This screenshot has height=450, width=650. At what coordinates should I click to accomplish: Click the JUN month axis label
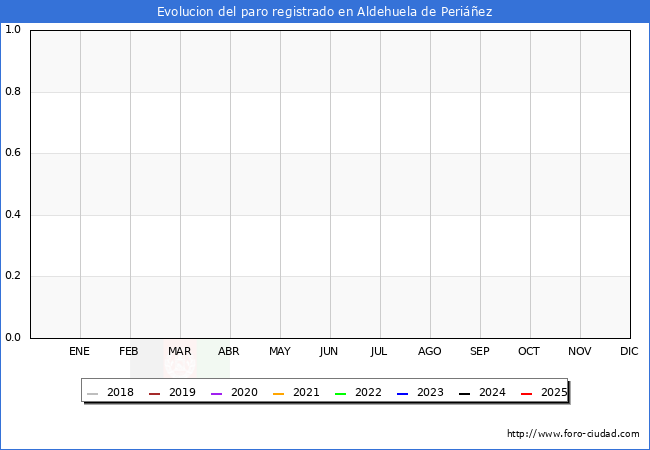coord(329,351)
